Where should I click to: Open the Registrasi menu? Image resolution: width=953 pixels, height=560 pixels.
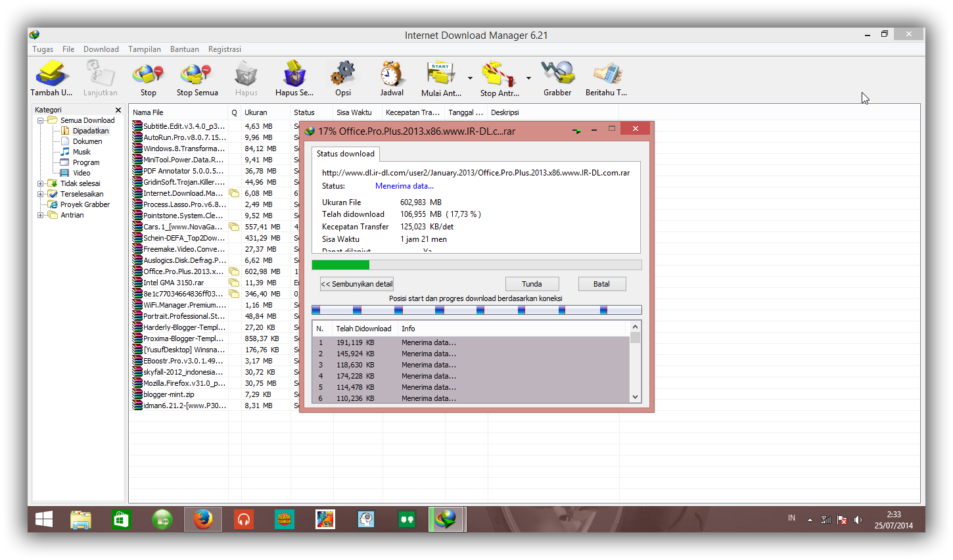coord(225,49)
